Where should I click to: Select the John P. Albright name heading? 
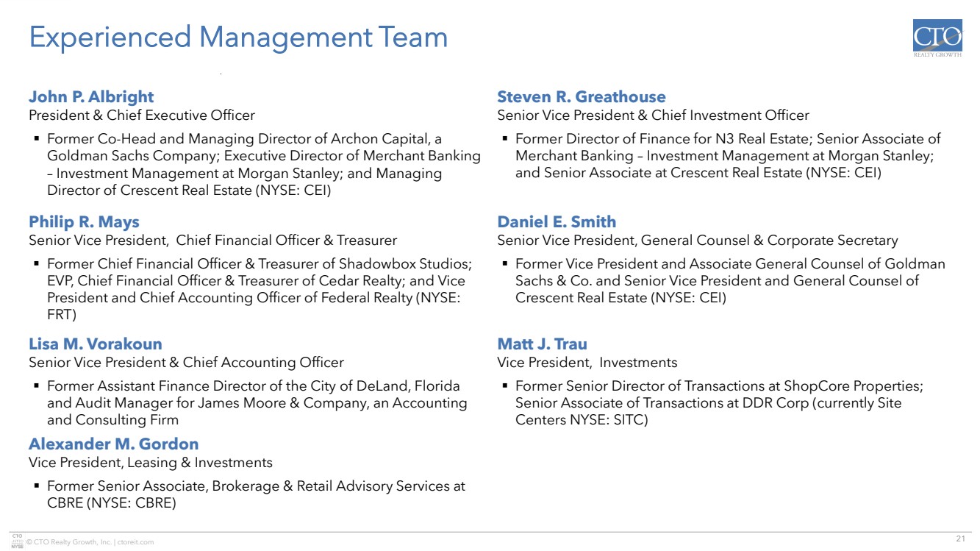click(91, 97)
